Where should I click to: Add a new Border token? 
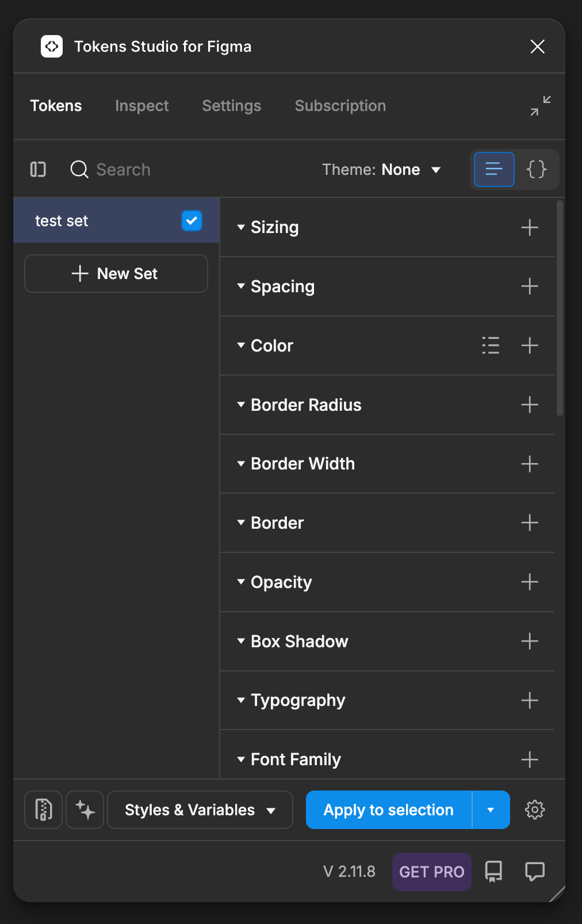tap(530, 522)
